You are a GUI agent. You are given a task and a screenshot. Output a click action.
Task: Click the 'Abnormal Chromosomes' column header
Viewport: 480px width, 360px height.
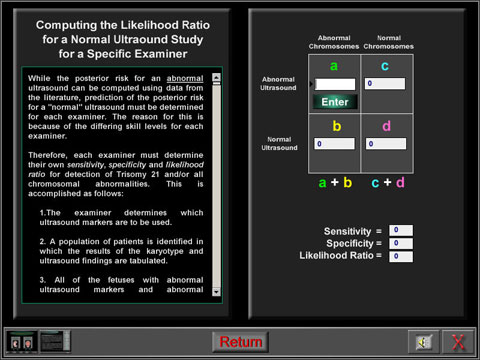334,42
